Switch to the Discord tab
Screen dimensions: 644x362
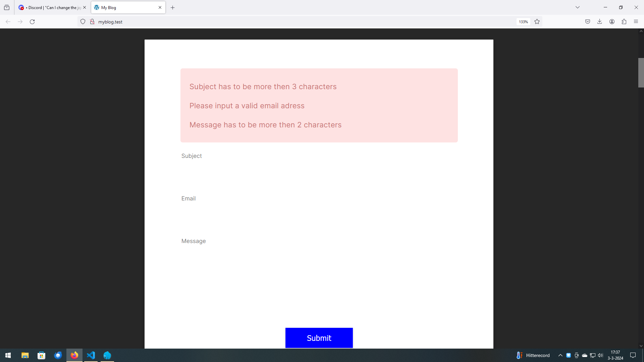pyautogui.click(x=50, y=7)
